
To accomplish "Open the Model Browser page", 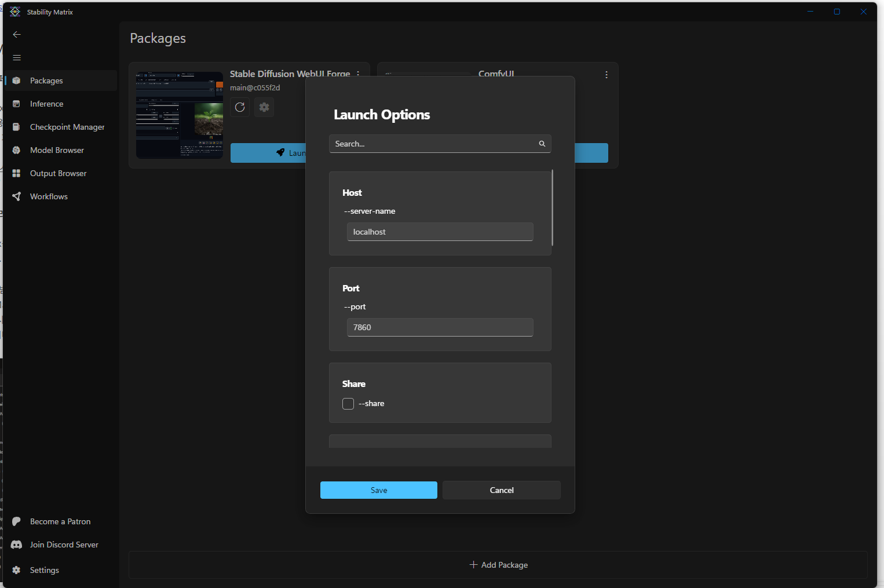I will pyautogui.click(x=61, y=150).
